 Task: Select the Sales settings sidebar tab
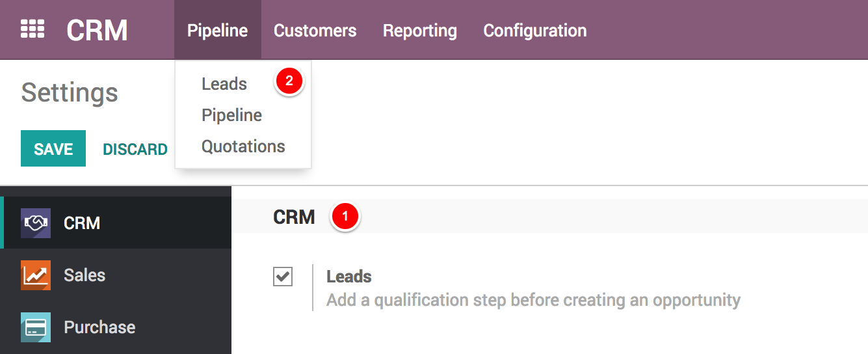point(116,275)
